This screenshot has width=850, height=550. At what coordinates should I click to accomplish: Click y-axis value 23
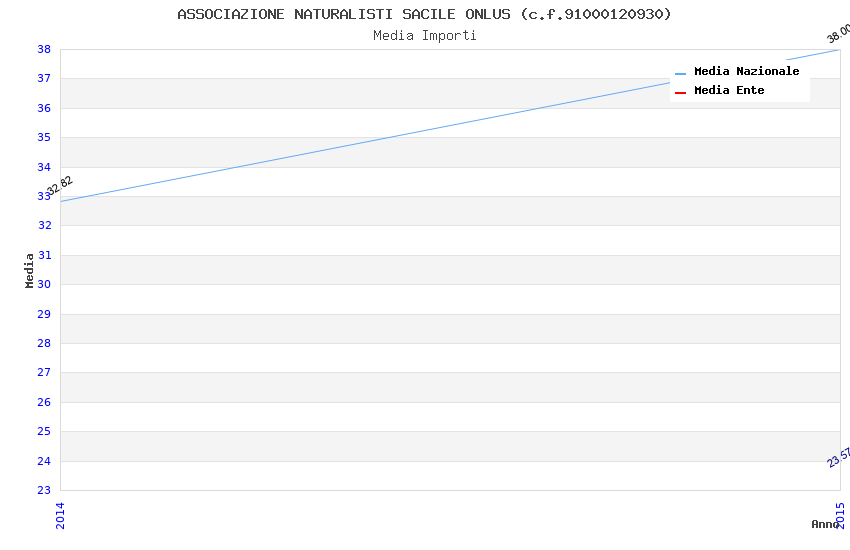pos(44,490)
